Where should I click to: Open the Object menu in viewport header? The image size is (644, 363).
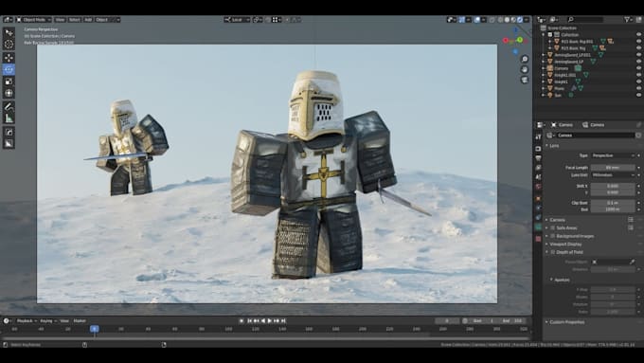coord(101,19)
